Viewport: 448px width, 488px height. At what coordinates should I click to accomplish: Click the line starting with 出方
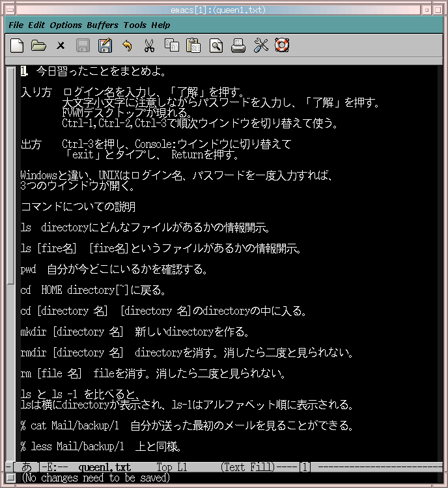coord(156,144)
